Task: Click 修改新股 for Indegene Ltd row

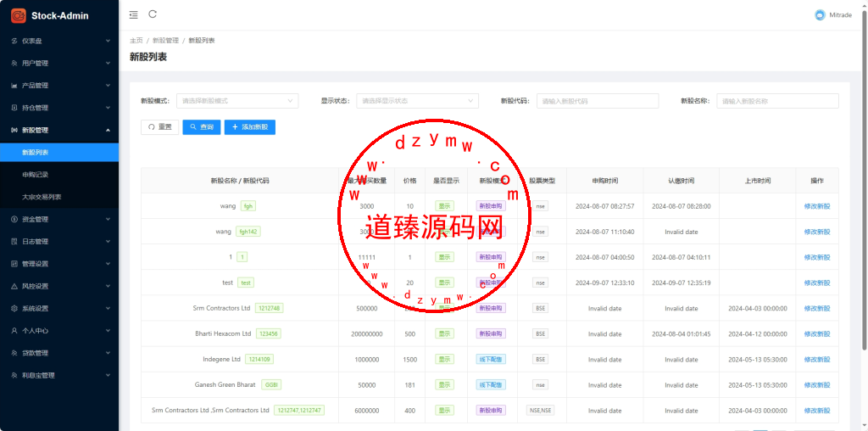Action: click(817, 360)
